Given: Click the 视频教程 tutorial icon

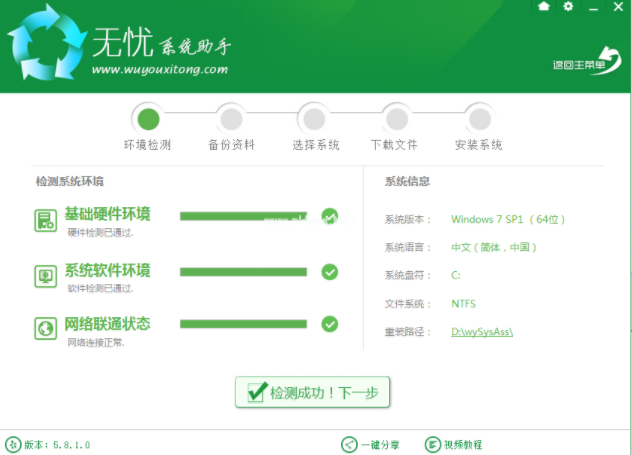Looking at the screenshot, I should pos(432,445).
